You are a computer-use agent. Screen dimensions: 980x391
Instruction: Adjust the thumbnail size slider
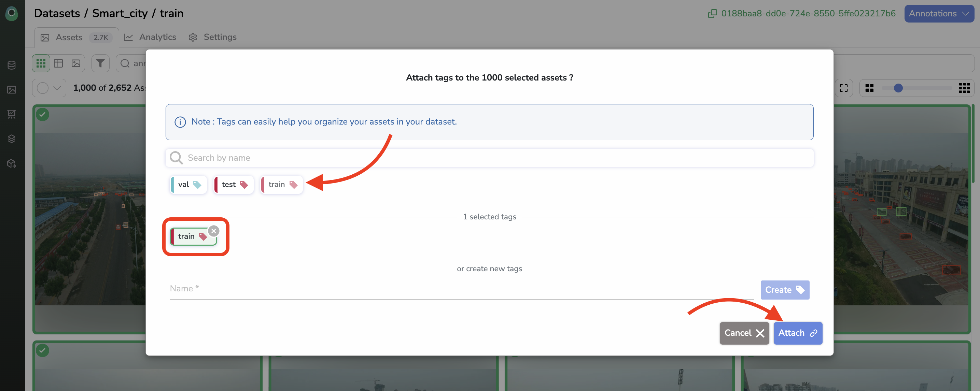[x=898, y=88]
